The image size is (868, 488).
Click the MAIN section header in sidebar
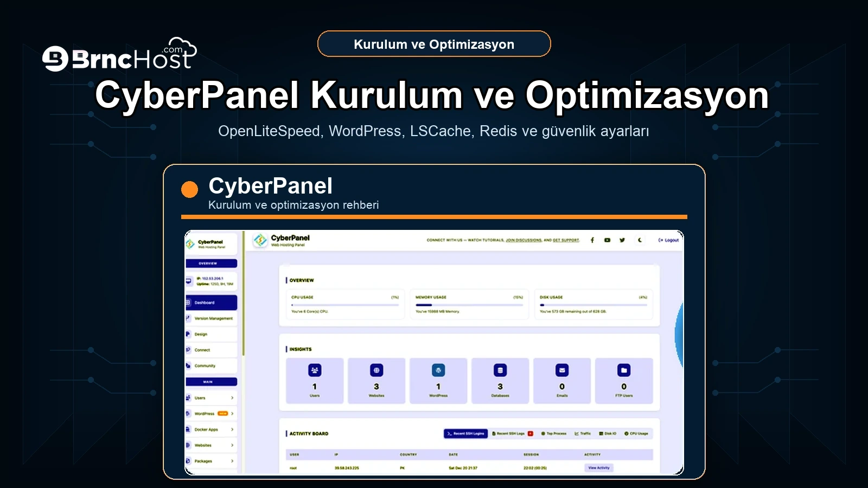pyautogui.click(x=212, y=382)
